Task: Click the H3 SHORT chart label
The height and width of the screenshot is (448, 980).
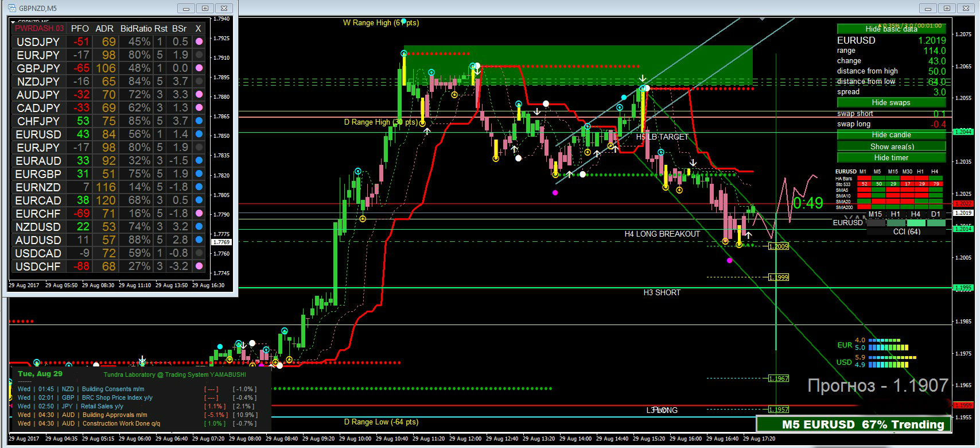Action: [662, 292]
